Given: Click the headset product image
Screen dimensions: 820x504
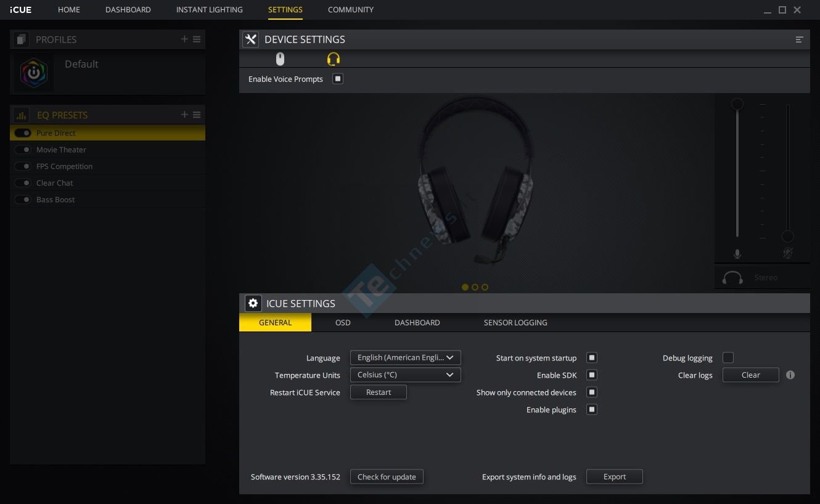Looking at the screenshot, I should 475,182.
